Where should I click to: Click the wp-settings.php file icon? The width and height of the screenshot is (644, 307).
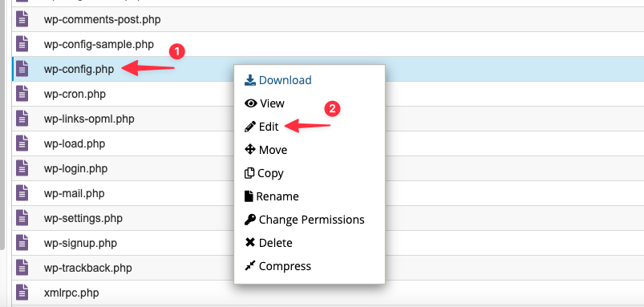(22, 217)
